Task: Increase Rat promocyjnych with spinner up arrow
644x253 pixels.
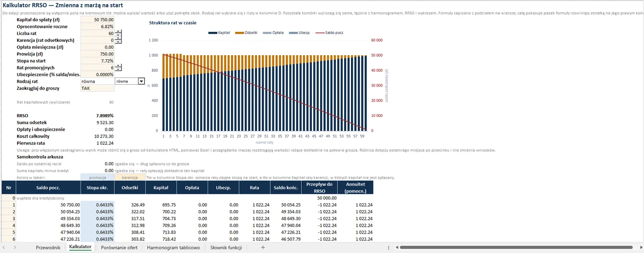Action: click(x=118, y=66)
